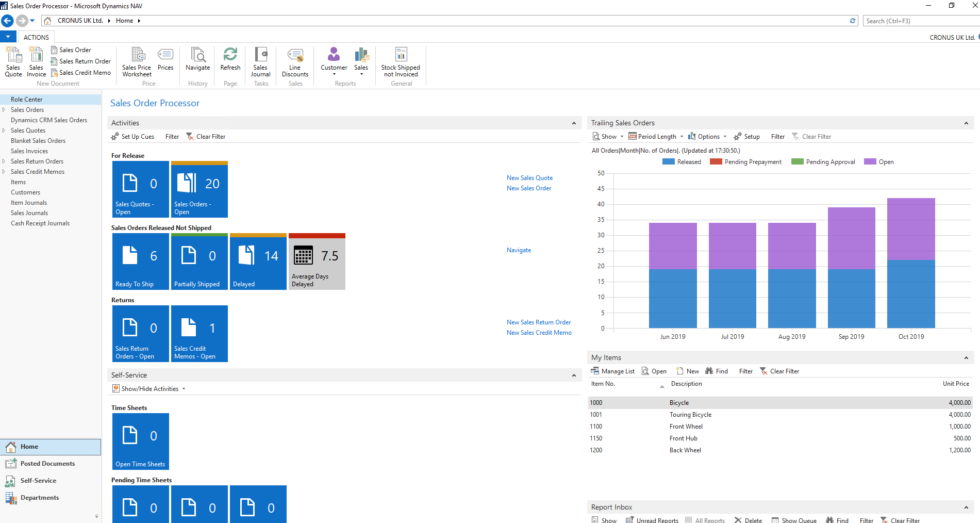
Task: Click the New Sales Credit Memo link
Action: 539,333
